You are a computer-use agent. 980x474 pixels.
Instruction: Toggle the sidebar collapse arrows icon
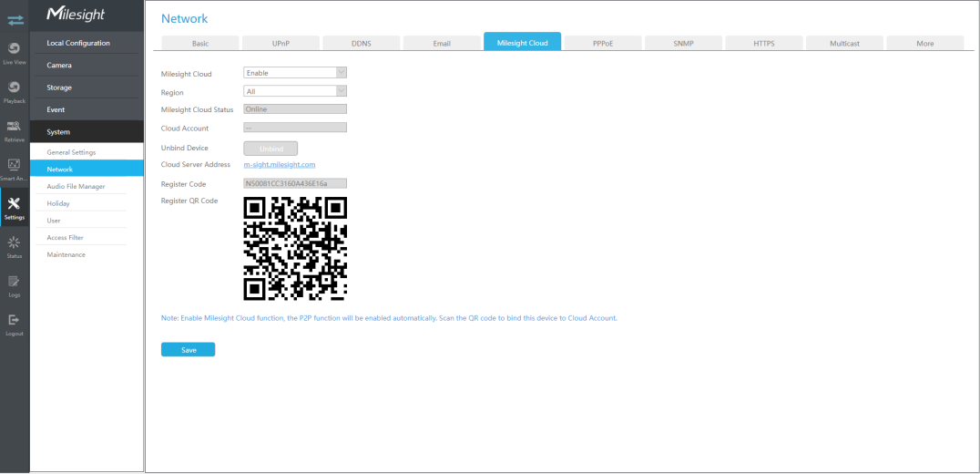tap(15, 19)
